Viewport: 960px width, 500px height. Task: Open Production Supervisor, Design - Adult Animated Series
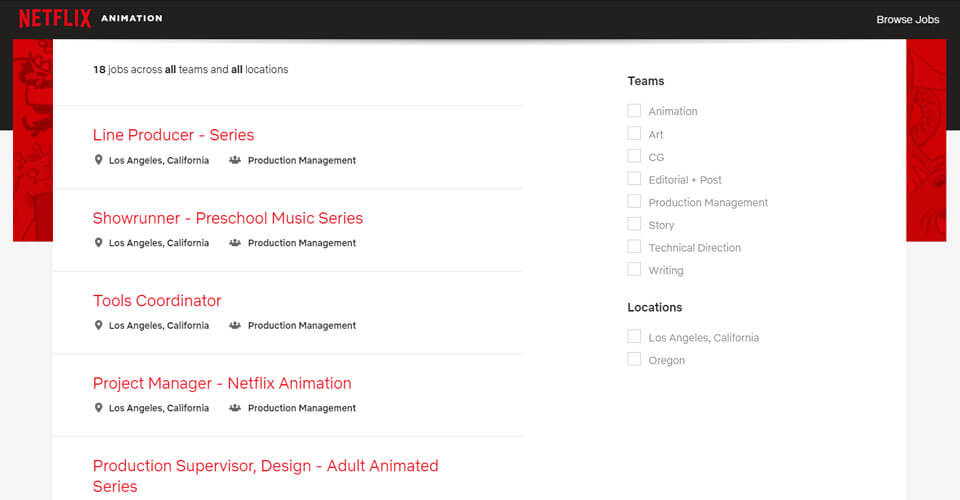pos(266,476)
